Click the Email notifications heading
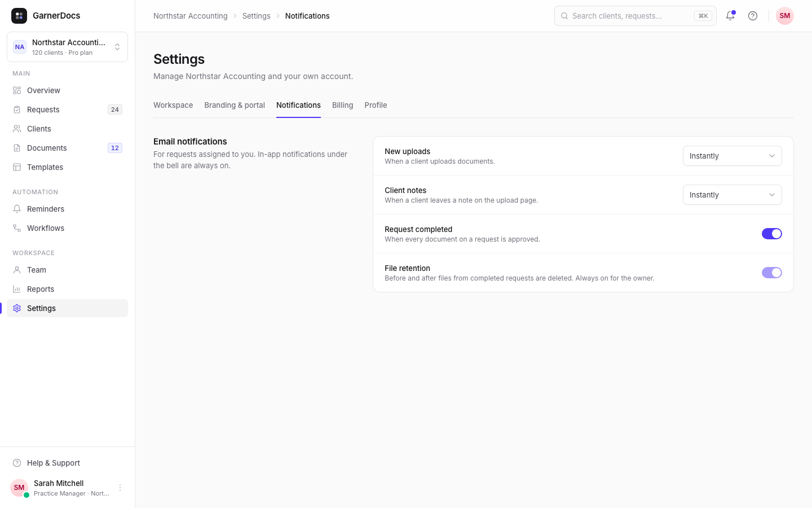 [x=190, y=142]
